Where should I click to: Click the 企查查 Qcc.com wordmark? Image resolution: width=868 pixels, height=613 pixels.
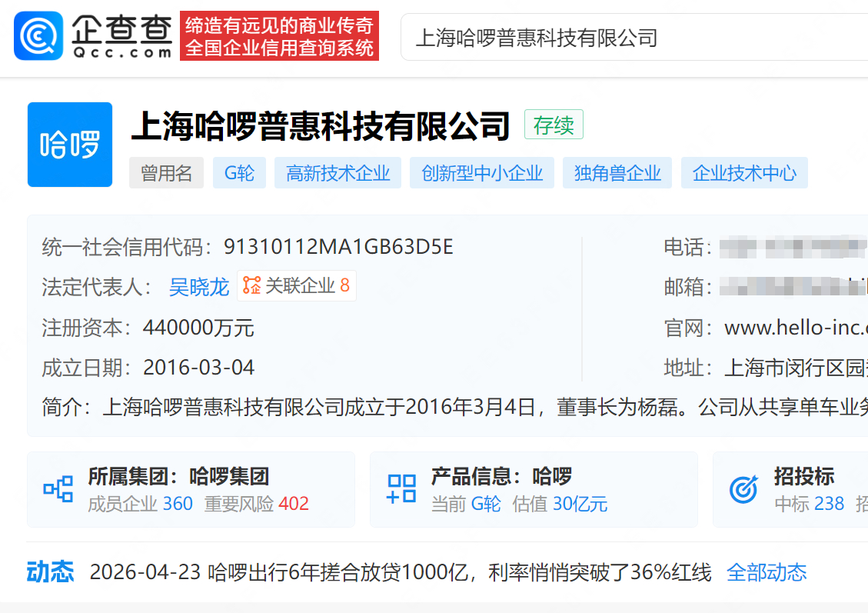coord(121,36)
